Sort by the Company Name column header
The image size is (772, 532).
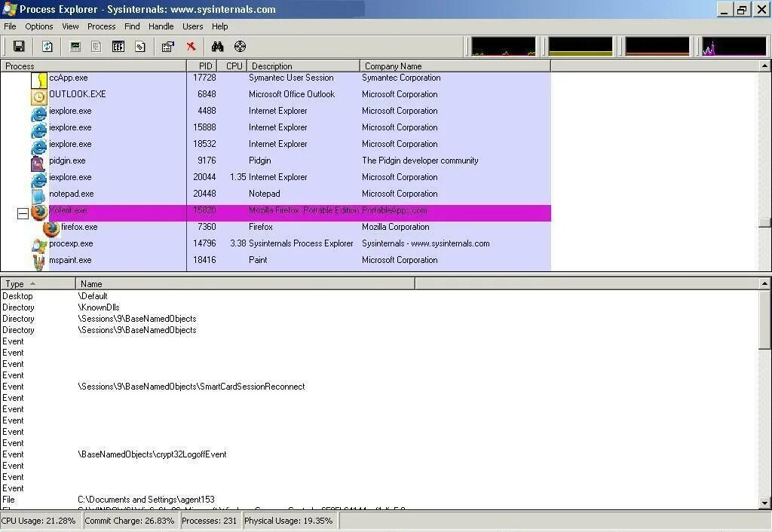[455, 66]
